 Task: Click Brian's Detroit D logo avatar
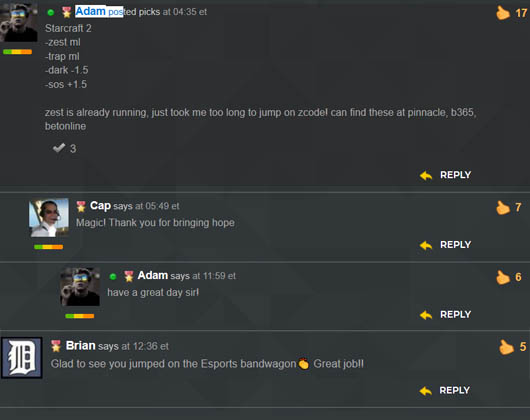click(22, 357)
